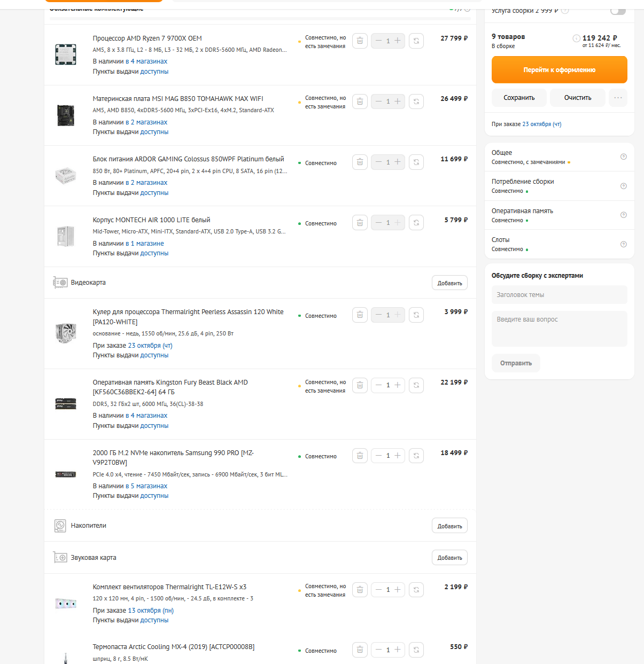The height and width of the screenshot is (664, 644).
Task: Delete MSI MAG B850 TOMAHAWK motherboard
Action: coord(360,101)
